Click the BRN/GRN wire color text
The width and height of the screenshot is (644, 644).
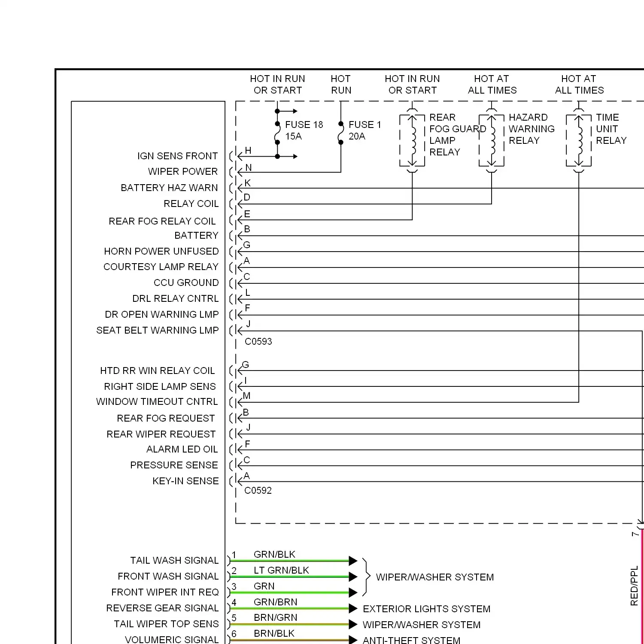pos(275,617)
